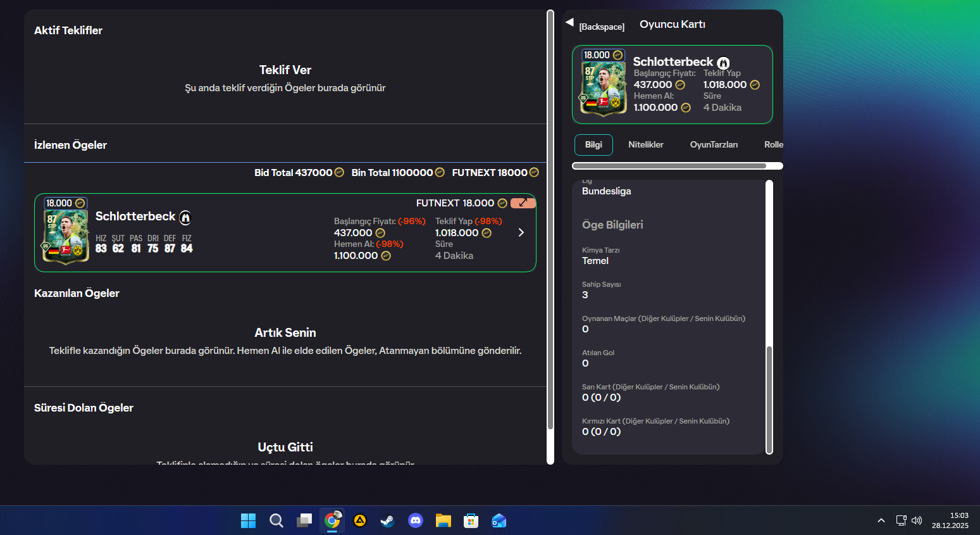Open the Windows Start menu
This screenshot has height=535, width=980.
(x=249, y=520)
